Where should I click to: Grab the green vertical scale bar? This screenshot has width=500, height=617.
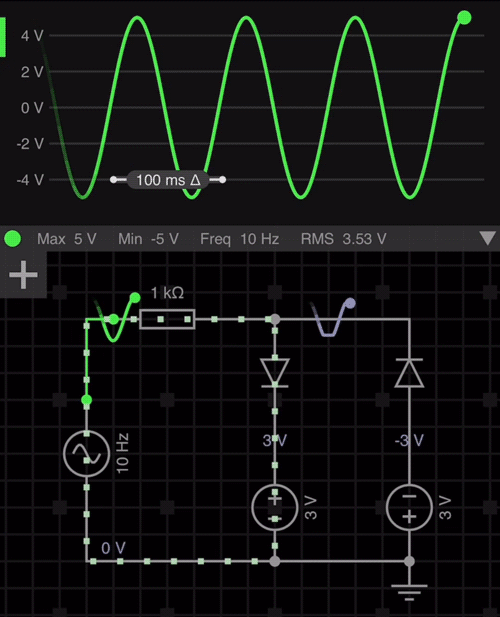[3, 37]
